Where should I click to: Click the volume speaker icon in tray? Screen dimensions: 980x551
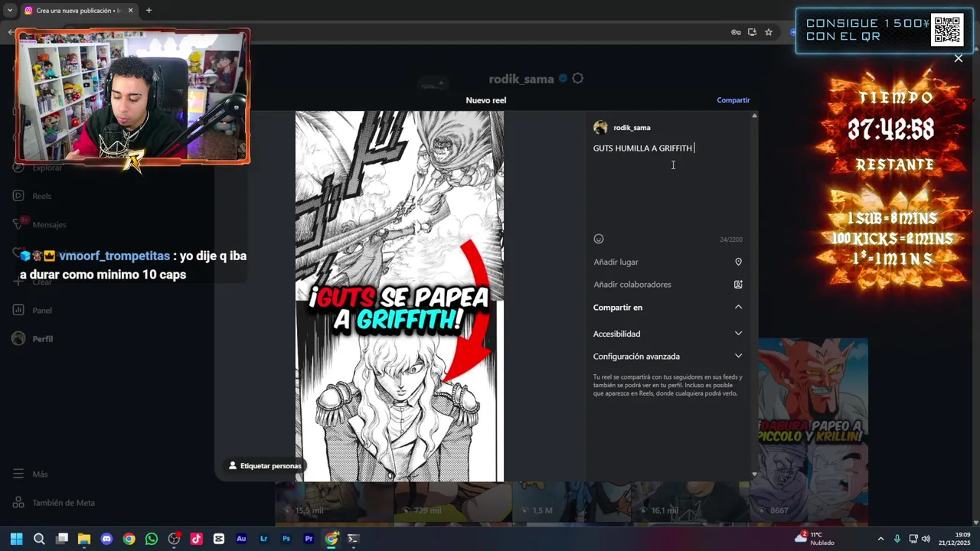pyautogui.click(x=926, y=539)
